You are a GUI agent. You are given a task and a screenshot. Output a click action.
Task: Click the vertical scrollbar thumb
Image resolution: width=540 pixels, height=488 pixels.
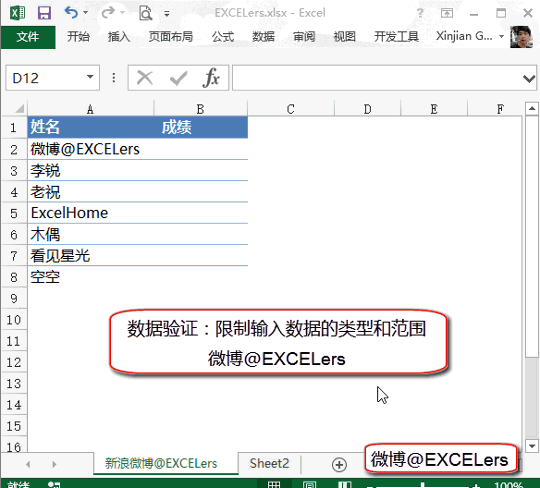pyautogui.click(x=532, y=236)
